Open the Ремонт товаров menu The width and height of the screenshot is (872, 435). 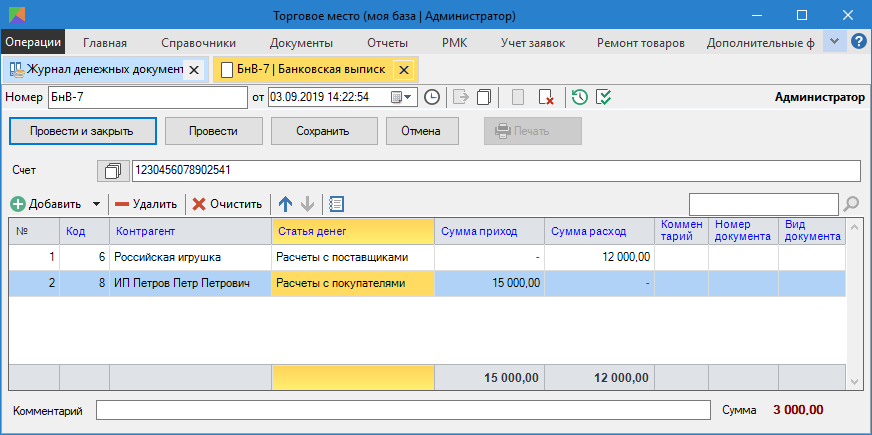click(x=641, y=43)
